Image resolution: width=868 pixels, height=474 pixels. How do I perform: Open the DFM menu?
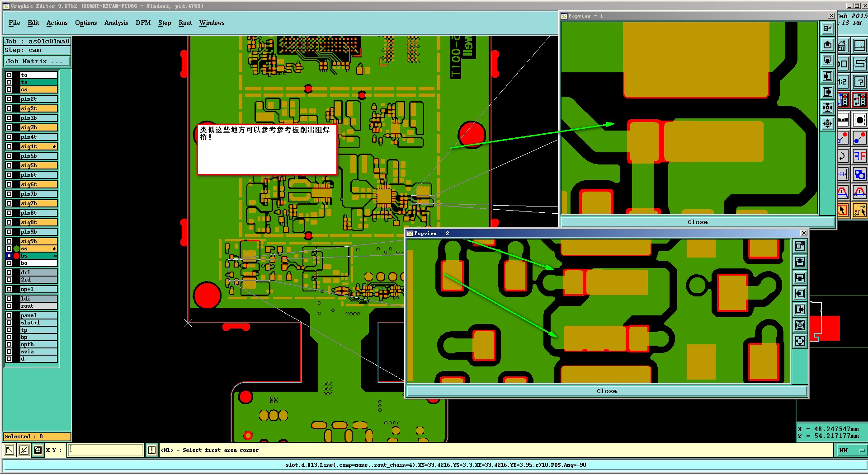click(x=143, y=23)
